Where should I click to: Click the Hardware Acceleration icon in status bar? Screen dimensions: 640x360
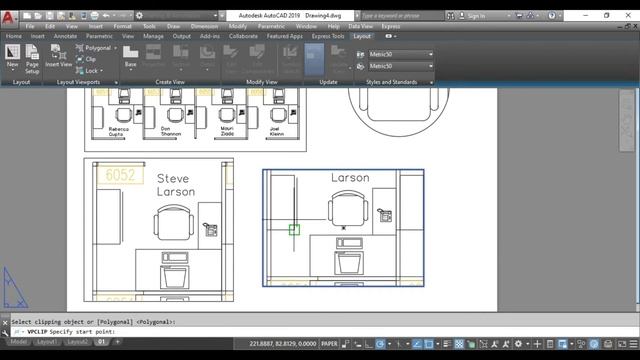(x=594, y=344)
